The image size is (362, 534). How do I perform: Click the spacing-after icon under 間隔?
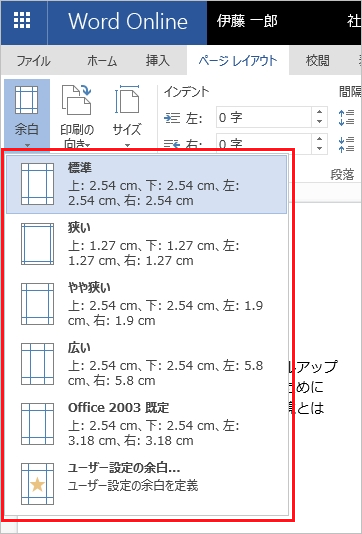coord(347,144)
